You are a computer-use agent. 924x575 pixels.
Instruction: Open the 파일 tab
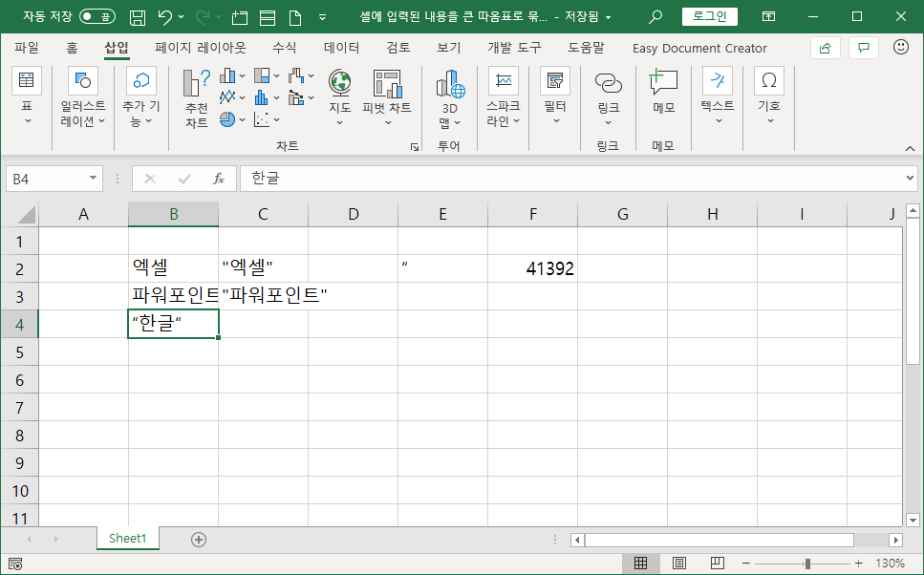pos(27,48)
